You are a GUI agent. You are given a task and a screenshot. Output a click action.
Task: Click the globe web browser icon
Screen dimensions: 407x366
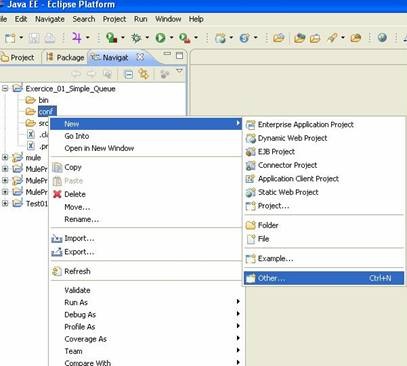point(382,37)
